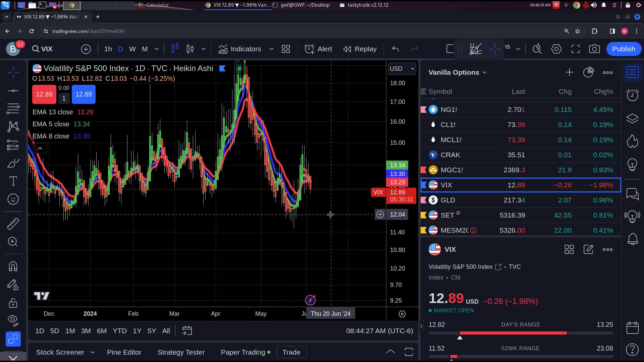Enter fullscreen chart mode
This screenshot has height=362, width=644.
click(575, 49)
